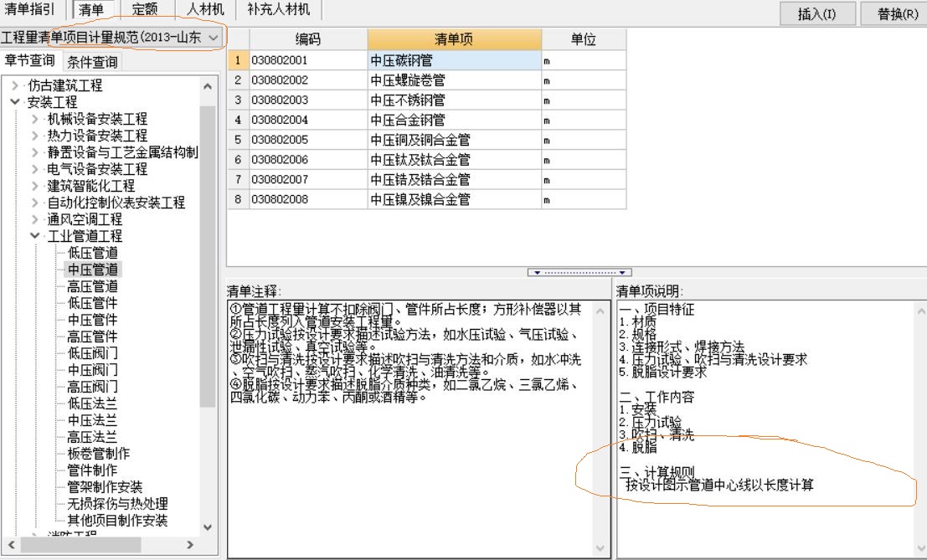
Task: Expand the 建筑智能化工程 node
Action: (35, 186)
